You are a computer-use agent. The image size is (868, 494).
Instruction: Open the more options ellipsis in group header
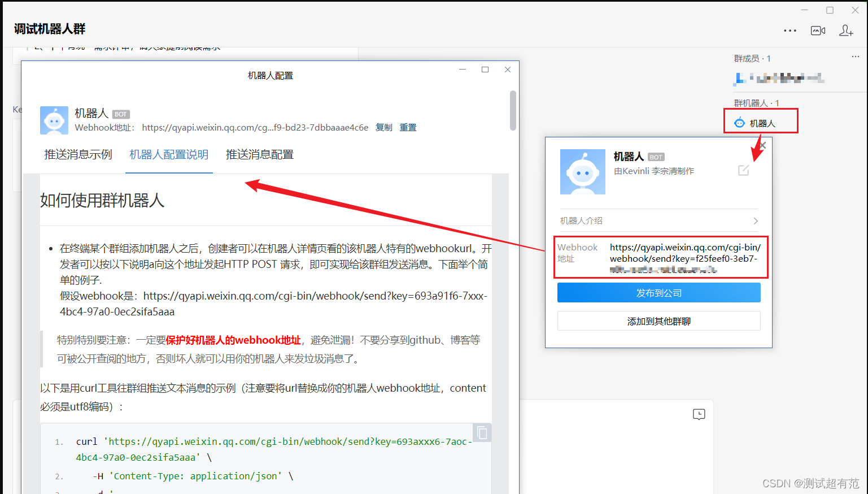(790, 31)
